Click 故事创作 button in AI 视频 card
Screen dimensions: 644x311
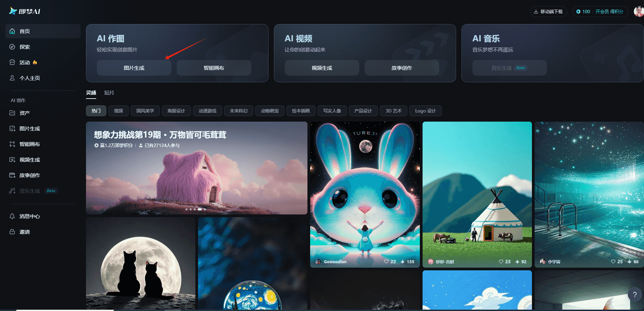pos(402,68)
